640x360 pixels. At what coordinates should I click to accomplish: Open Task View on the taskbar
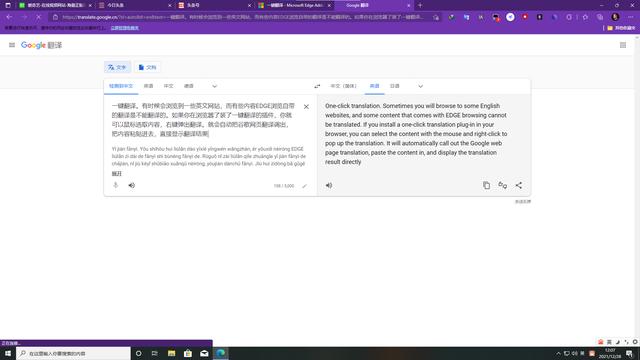155,353
